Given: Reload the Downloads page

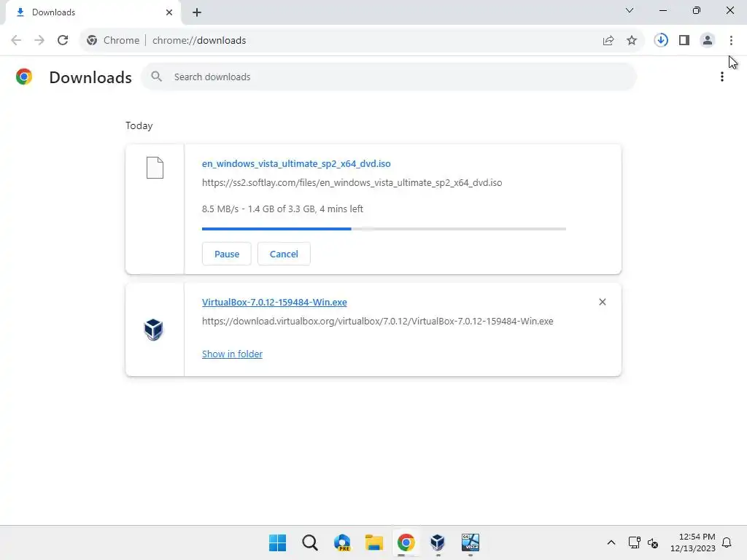Looking at the screenshot, I should (63, 40).
